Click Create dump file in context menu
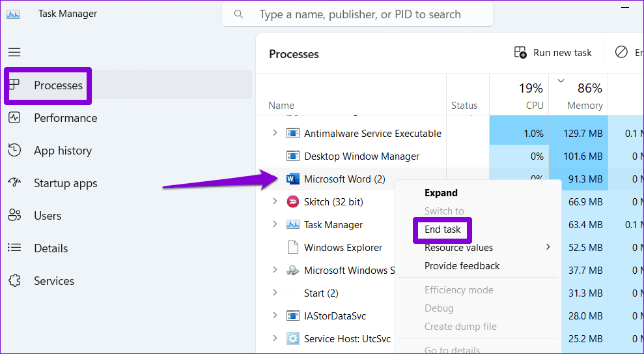This screenshot has width=644, height=354. coord(460,327)
